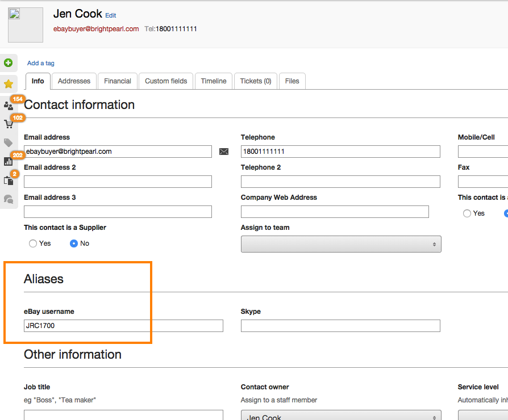Click the clipboard icon with badge 2
Image resolution: width=508 pixels, height=420 pixels.
(9, 180)
